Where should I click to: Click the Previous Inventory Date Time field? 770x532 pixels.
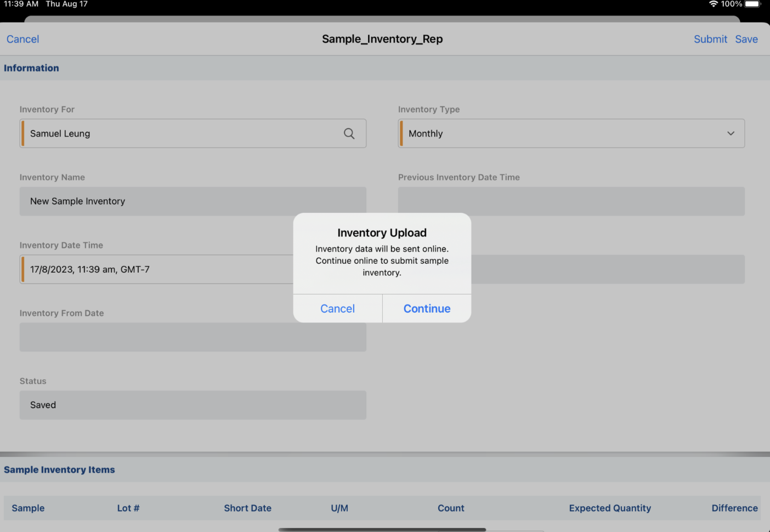571,201
